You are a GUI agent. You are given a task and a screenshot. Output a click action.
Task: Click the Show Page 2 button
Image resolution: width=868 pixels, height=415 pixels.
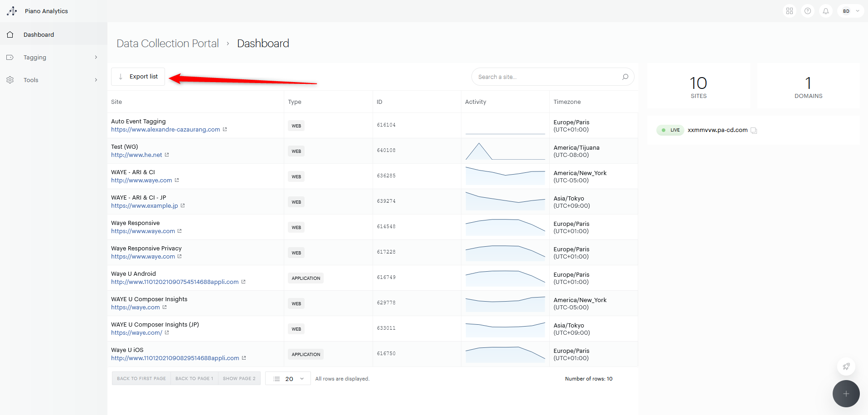click(239, 379)
